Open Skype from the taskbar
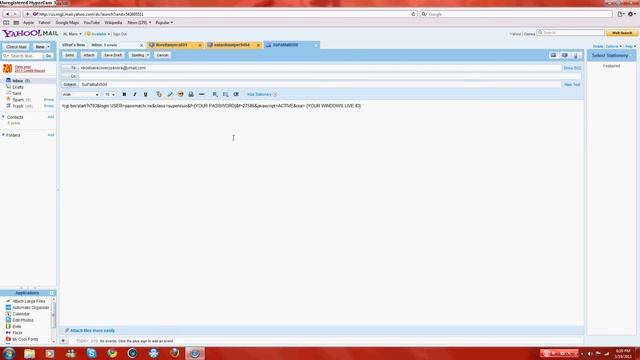This screenshot has height=360, width=640. click(x=91, y=353)
